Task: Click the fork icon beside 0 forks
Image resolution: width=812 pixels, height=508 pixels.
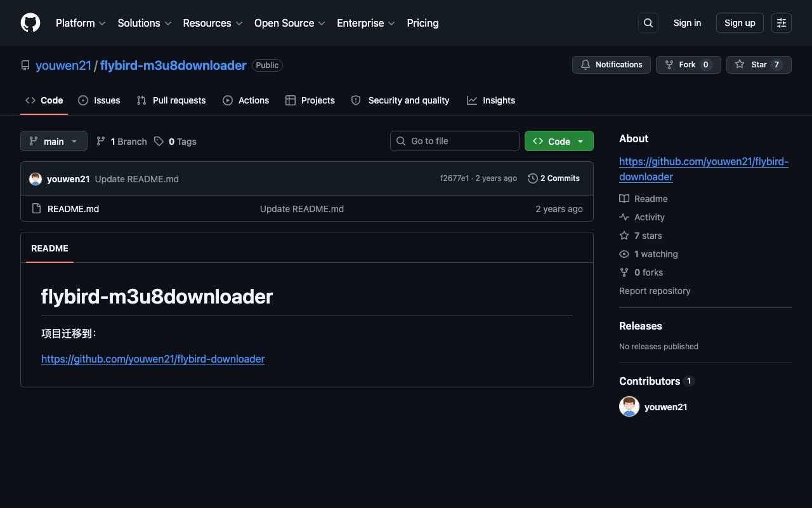Action: (x=624, y=272)
